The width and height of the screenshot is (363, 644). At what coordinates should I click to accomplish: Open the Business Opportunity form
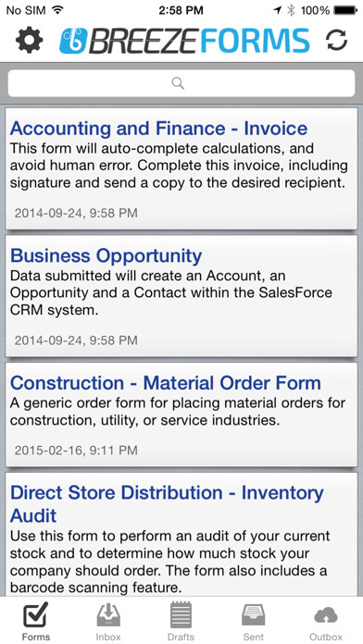click(181, 296)
